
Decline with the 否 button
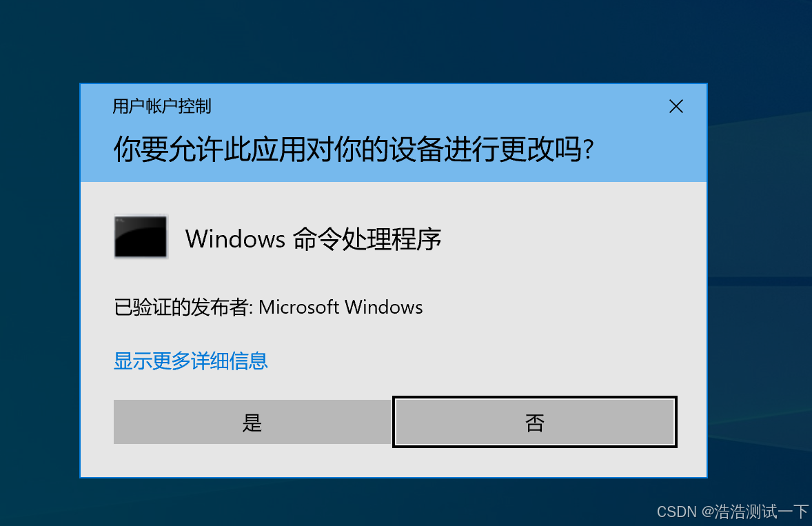(535, 422)
